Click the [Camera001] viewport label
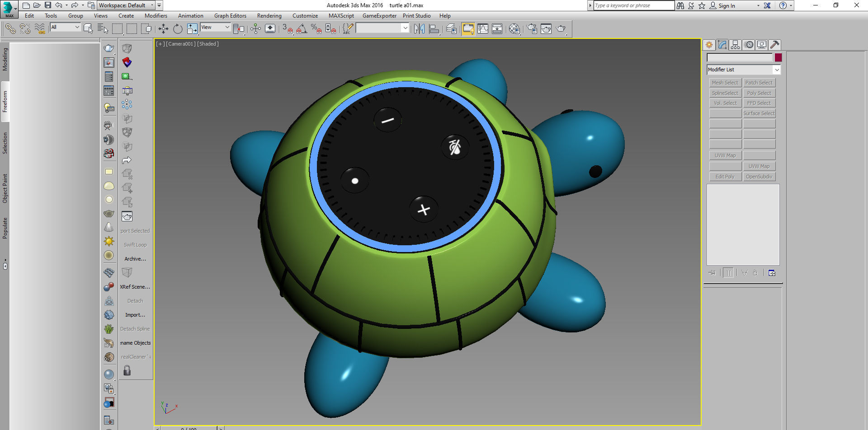Image resolution: width=868 pixels, height=430 pixels. point(181,44)
